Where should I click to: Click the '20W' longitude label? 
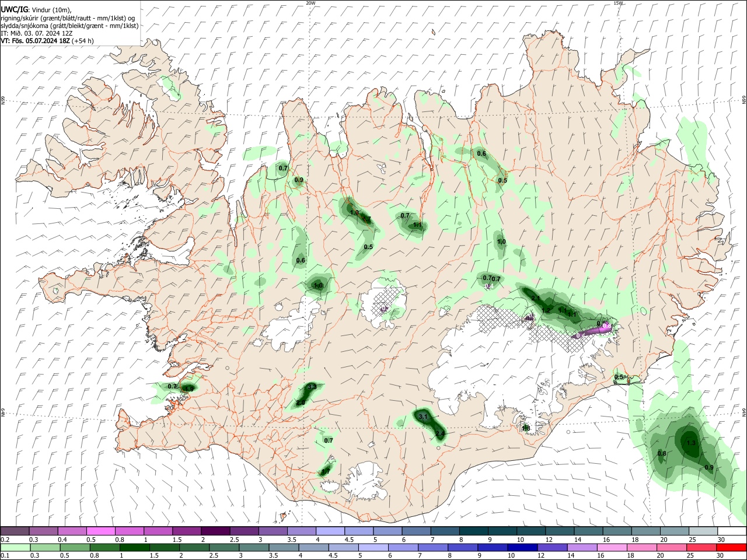click(x=310, y=3)
